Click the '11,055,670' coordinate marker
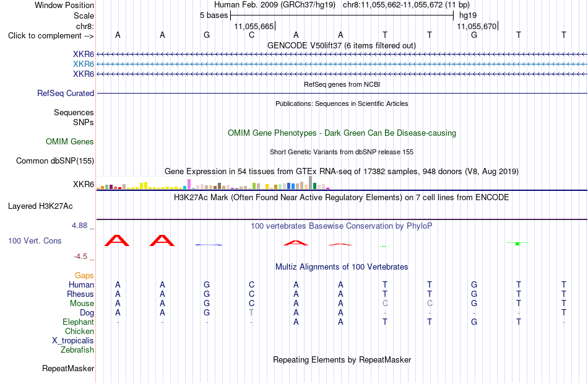 coord(477,26)
